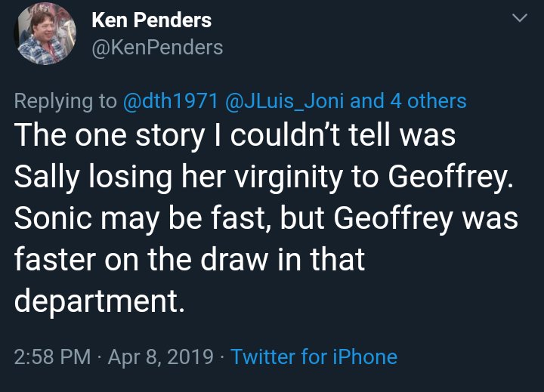
Task: Open the tweet options chevron menu
Action: pos(518,20)
